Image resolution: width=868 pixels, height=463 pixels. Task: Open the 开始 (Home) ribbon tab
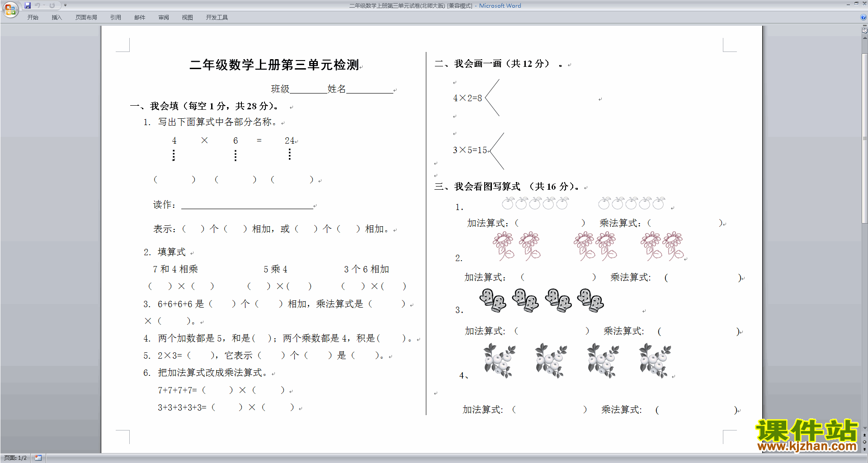pyautogui.click(x=33, y=18)
